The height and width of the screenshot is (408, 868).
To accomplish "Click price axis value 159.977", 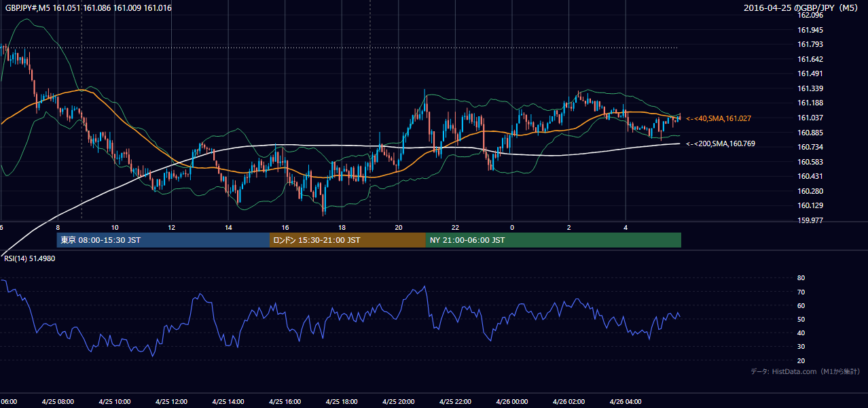I will [810, 220].
